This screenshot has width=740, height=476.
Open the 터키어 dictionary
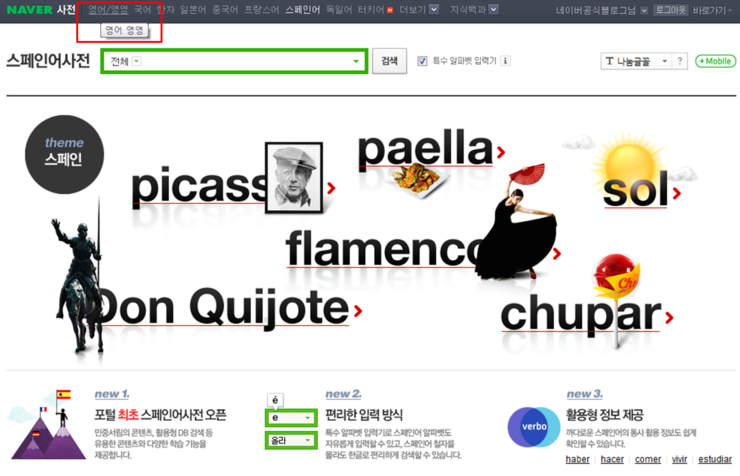tap(371, 10)
